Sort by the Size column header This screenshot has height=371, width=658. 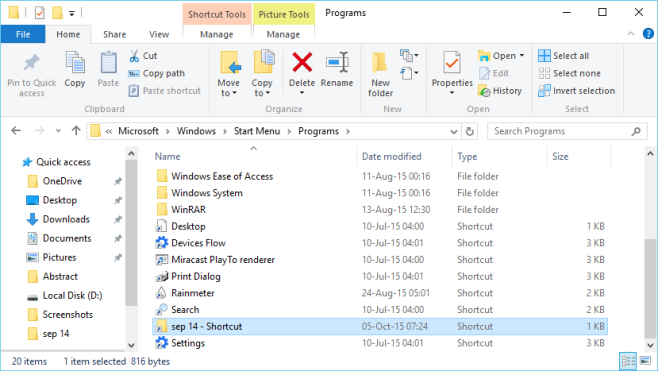pyautogui.click(x=579, y=156)
